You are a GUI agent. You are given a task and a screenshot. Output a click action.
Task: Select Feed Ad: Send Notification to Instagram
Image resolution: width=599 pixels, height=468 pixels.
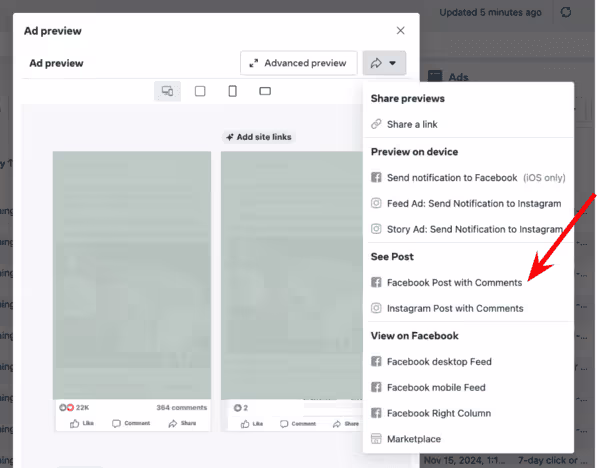pyautogui.click(x=474, y=204)
